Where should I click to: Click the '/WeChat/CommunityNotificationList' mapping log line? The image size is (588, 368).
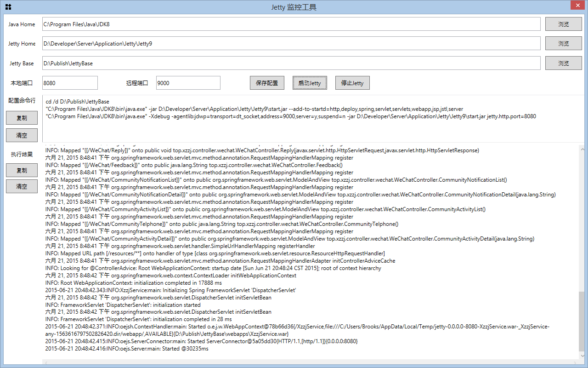click(276, 180)
